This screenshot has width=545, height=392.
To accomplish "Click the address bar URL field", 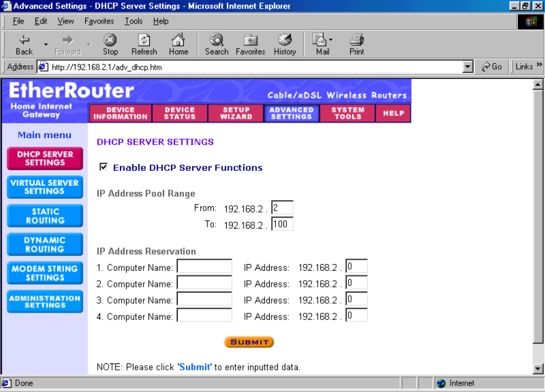I will (255, 66).
